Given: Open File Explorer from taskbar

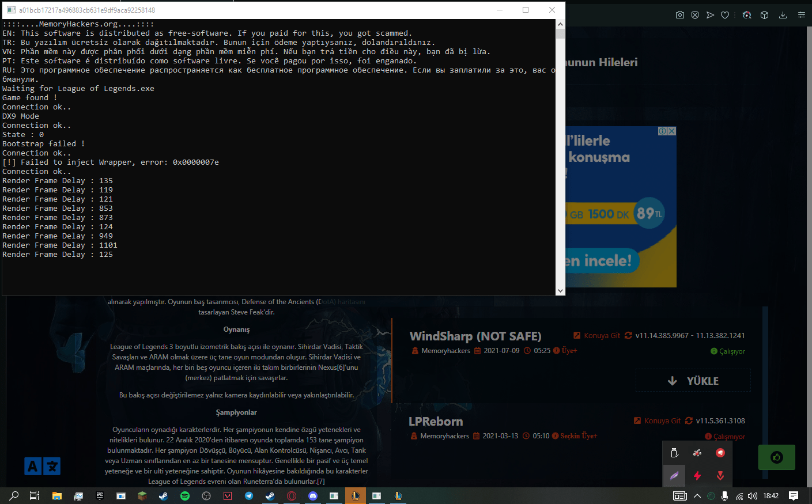Looking at the screenshot, I should point(56,496).
